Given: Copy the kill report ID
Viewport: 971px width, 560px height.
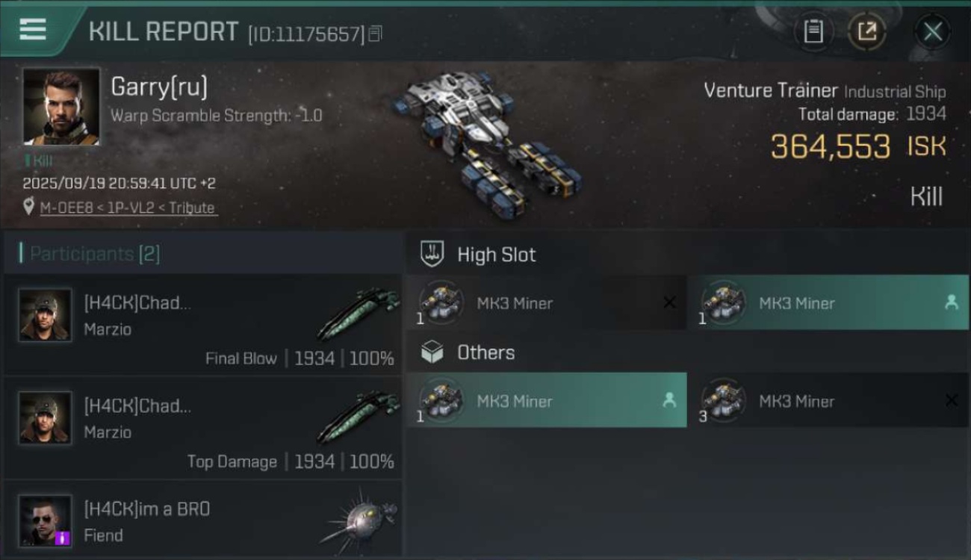Looking at the screenshot, I should [x=375, y=34].
